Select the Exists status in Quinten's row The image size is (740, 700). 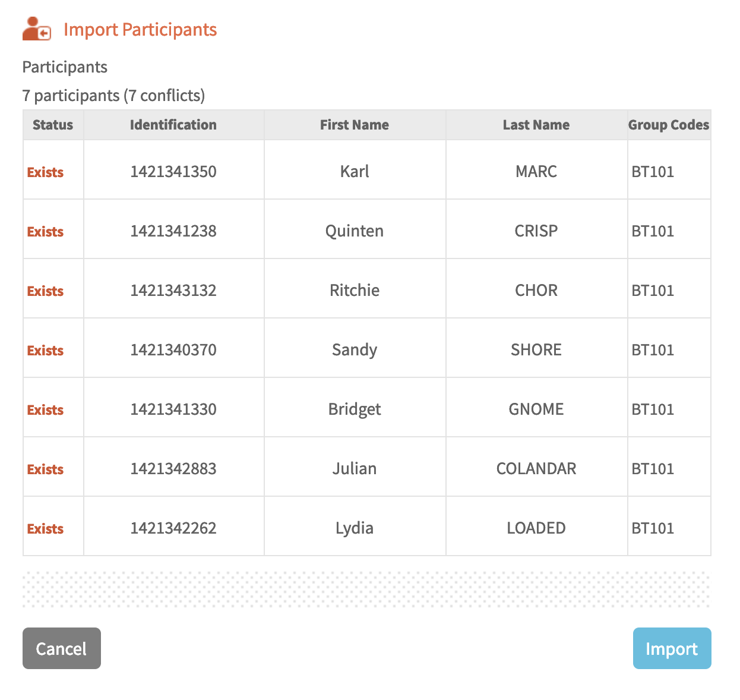tap(45, 232)
